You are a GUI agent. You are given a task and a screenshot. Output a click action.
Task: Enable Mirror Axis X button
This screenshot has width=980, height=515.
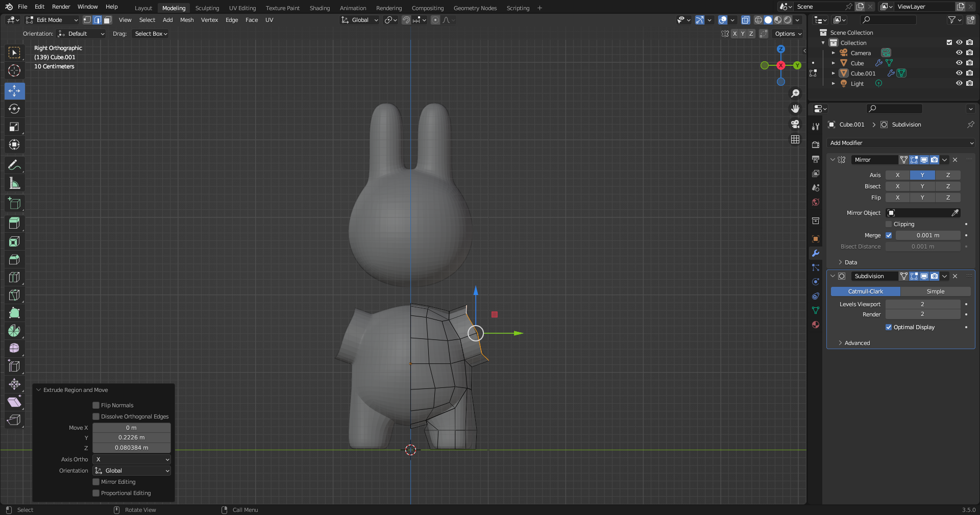pos(898,175)
